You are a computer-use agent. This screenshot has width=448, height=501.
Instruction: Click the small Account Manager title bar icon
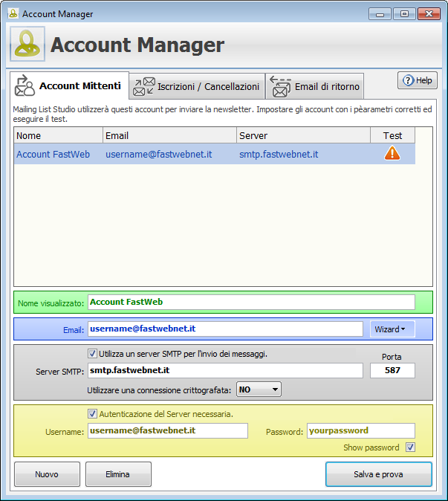pos(13,13)
